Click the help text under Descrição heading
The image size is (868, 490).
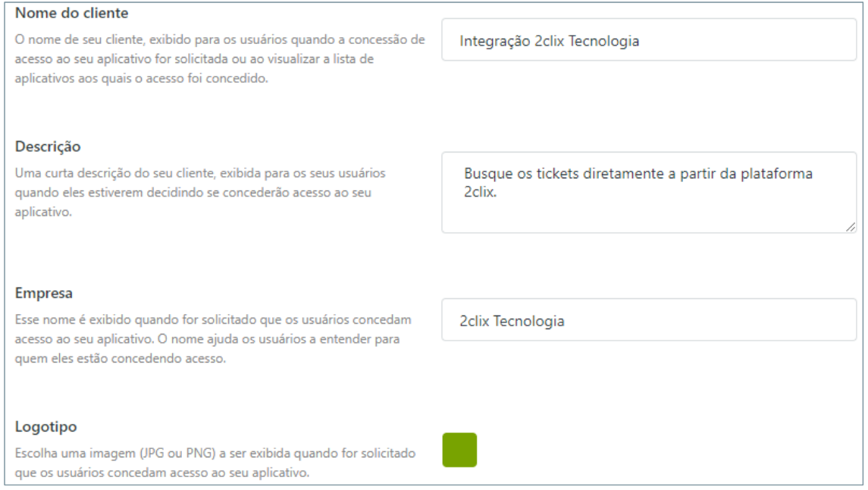point(200,193)
